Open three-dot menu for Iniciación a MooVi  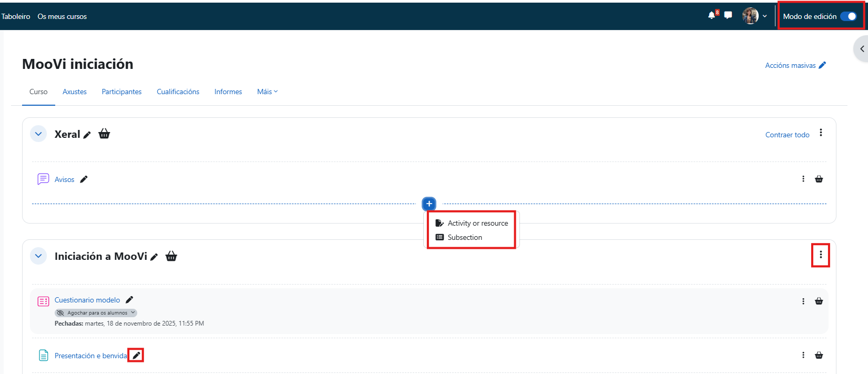point(821,255)
